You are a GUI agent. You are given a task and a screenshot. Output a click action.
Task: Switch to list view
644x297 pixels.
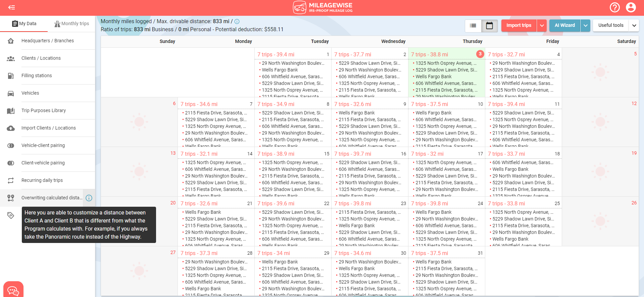pyautogui.click(x=473, y=26)
